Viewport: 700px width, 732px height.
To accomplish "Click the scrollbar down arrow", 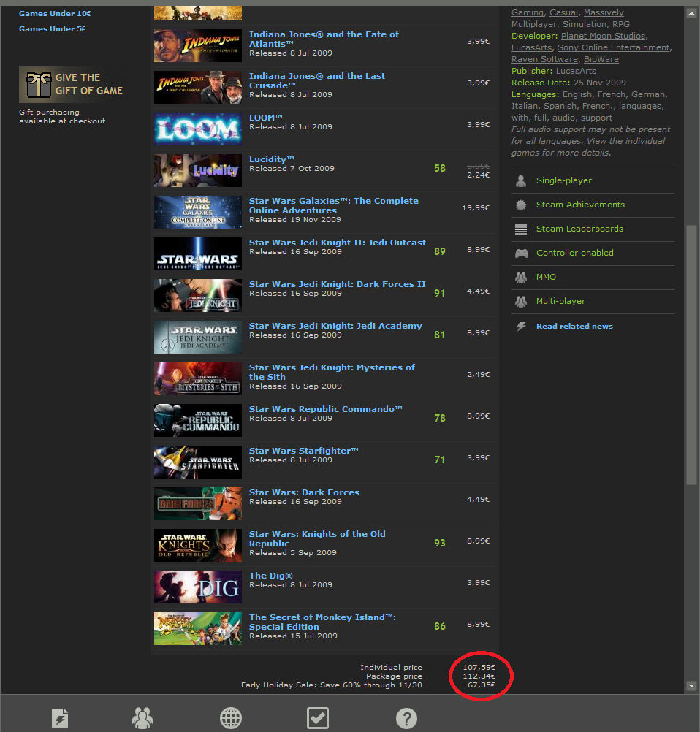I will pos(691,685).
